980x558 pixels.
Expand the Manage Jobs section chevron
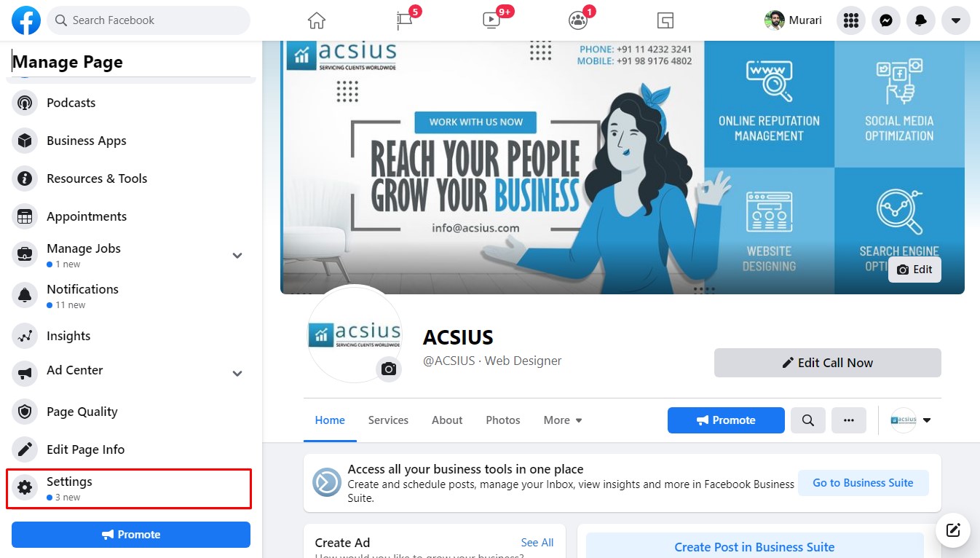(x=237, y=255)
